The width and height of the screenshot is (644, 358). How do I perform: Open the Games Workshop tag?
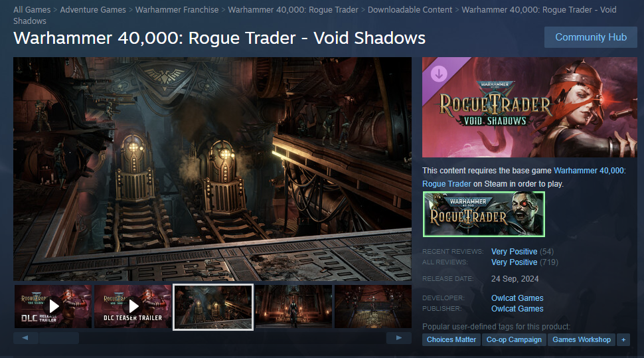(x=581, y=339)
